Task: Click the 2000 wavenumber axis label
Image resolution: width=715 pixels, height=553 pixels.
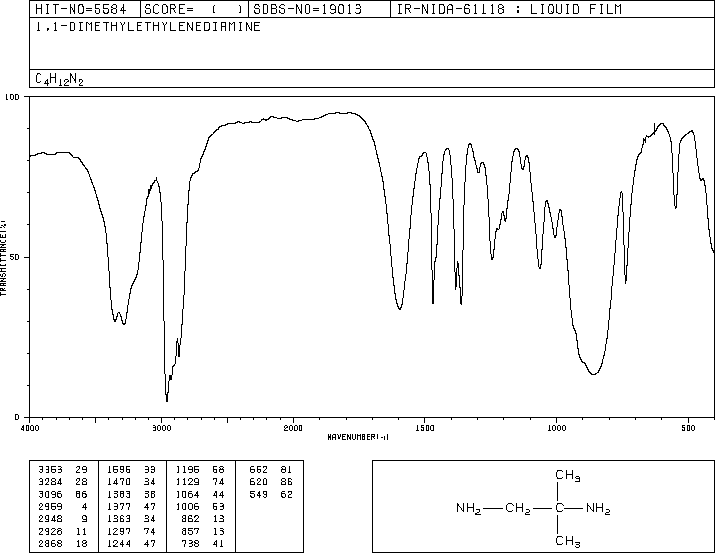Action: pyautogui.click(x=293, y=428)
